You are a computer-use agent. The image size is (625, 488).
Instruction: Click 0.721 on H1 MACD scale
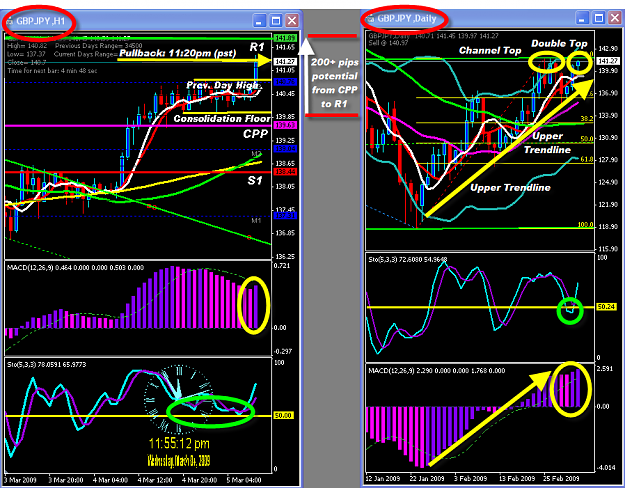(x=280, y=266)
